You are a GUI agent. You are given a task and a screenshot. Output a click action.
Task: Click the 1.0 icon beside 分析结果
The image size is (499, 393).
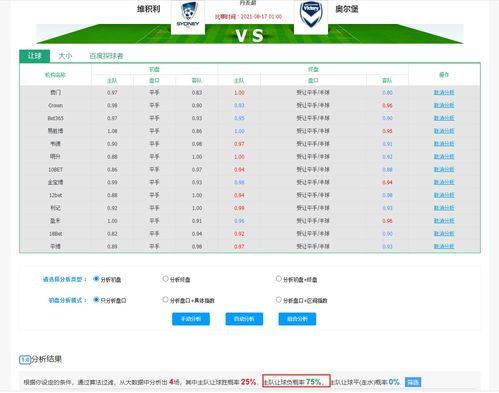[x=25, y=360]
